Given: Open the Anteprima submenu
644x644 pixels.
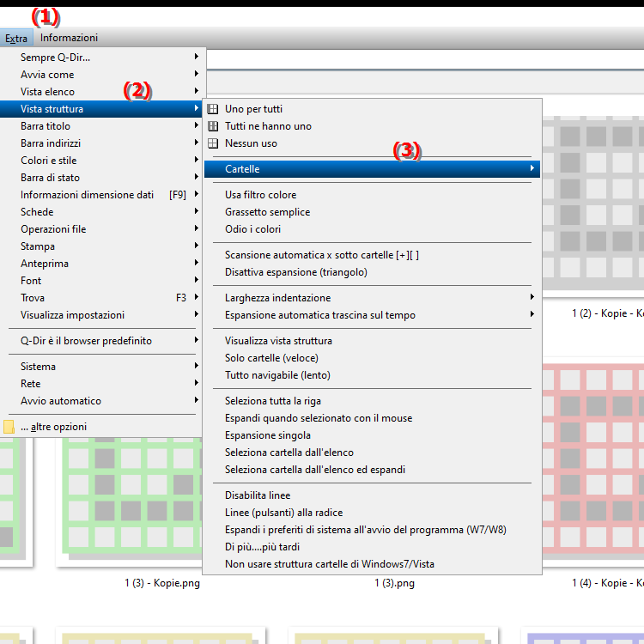Looking at the screenshot, I should (x=100, y=264).
